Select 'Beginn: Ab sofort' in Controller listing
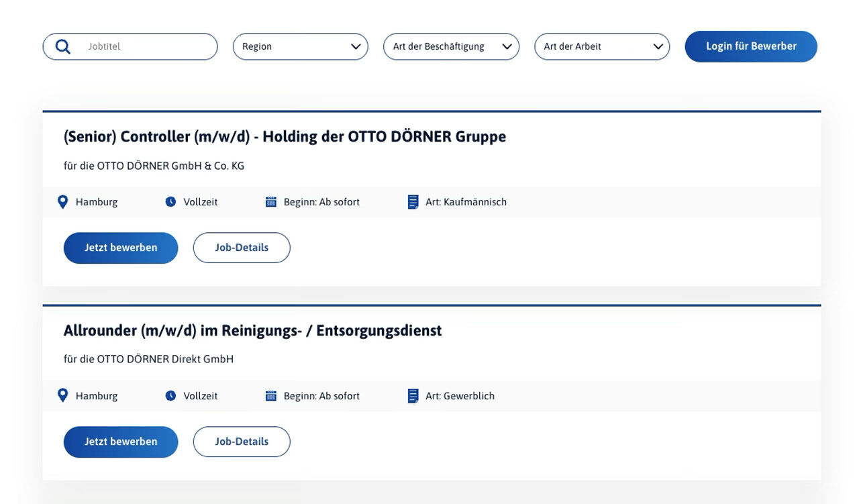This screenshot has width=859, height=504. 321,202
